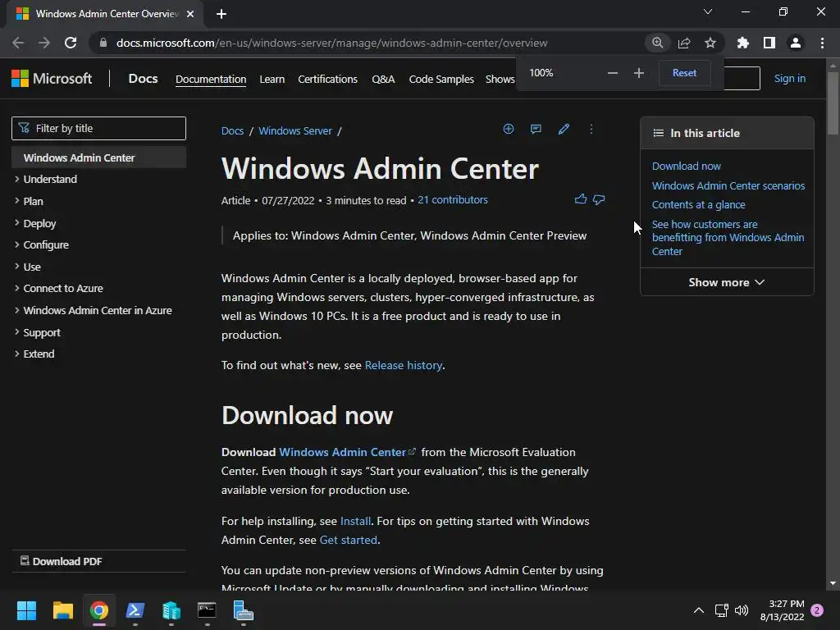Bookmark this page with the star icon
Screen dimensions: 840x630
point(710,43)
